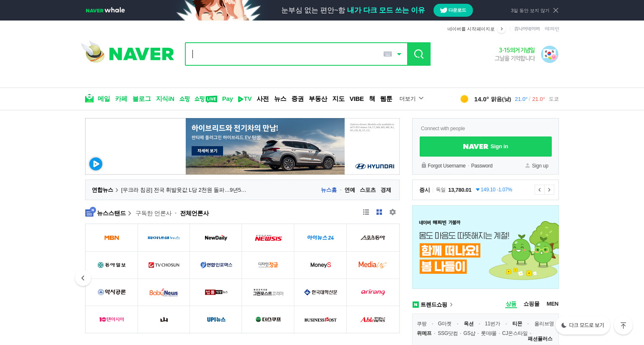Viewport: 644px width, 345px height.
Task: Play the Hyundai ad video
Action: [x=96, y=164]
